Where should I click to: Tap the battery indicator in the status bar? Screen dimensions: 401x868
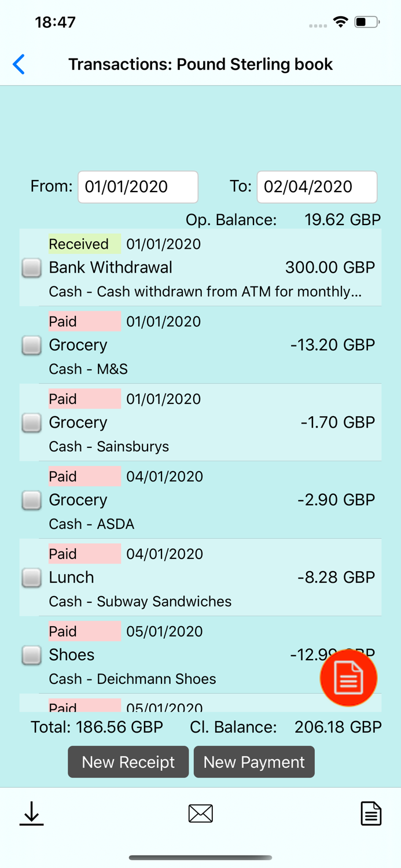[x=365, y=21]
